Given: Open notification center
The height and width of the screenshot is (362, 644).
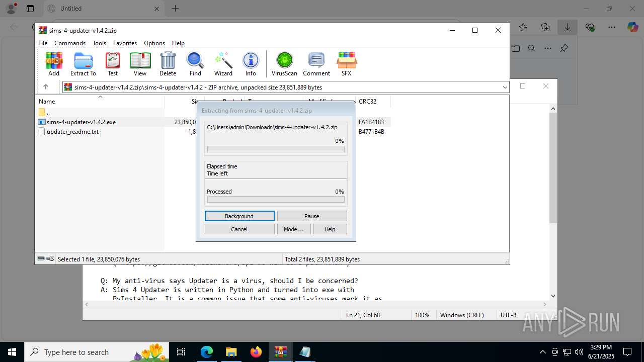Looking at the screenshot, I should (627, 352).
